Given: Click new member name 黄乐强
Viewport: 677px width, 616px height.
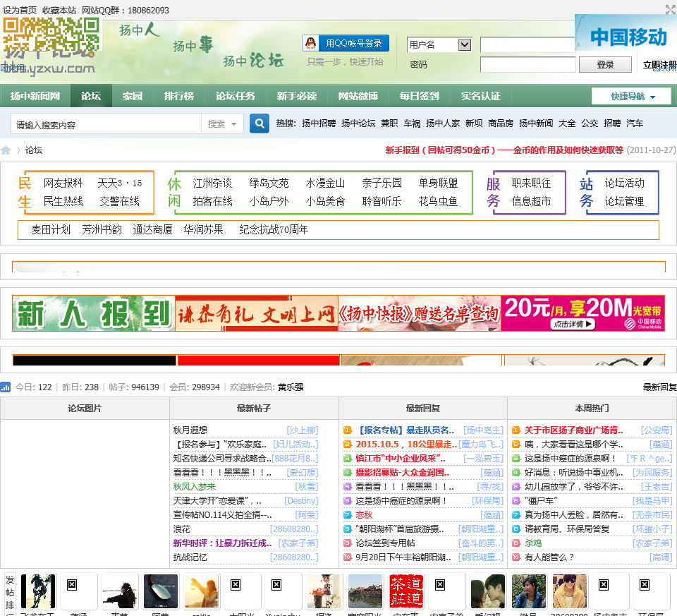Looking at the screenshot, I should tap(291, 387).
